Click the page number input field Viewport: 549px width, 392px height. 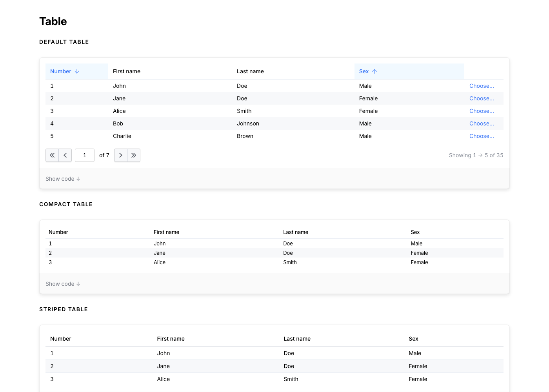click(x=85, y=155)
